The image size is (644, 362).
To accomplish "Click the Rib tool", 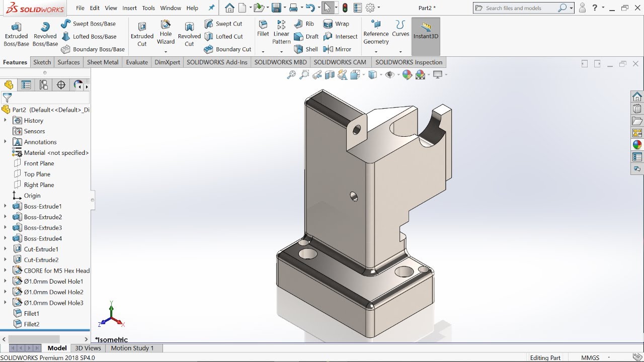I will pos(303,24).
